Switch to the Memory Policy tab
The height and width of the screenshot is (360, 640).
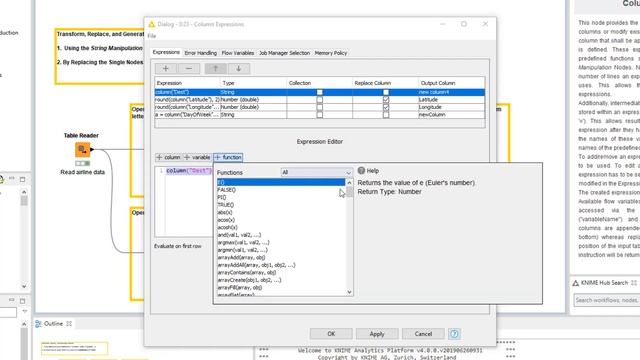331,53
